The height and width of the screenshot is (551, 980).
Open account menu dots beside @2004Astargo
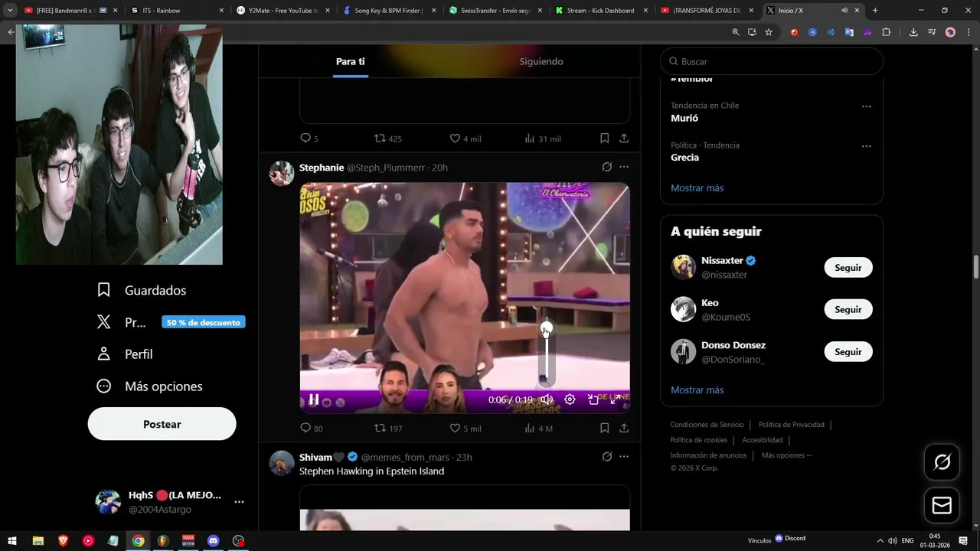239,502
